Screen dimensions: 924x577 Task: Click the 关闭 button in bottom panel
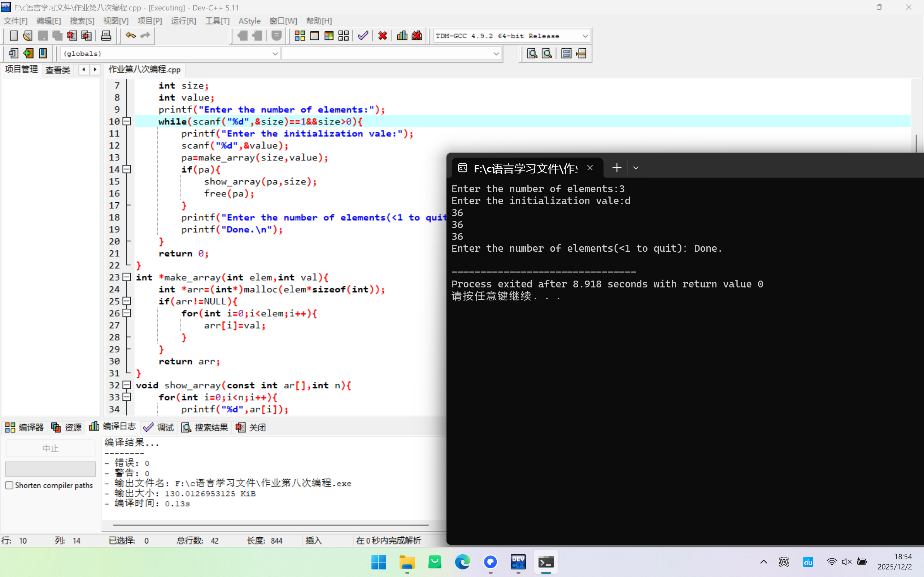pyautogui.click(x=251, y=427)
